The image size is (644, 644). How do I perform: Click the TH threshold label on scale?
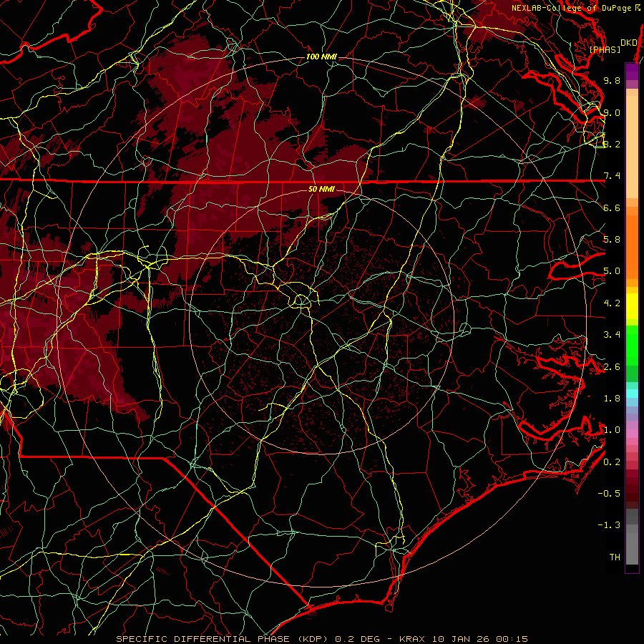(615, 557)
